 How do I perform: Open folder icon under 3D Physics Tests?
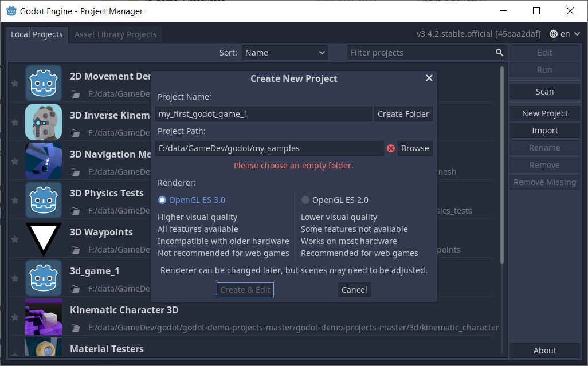tap(76, 211)
